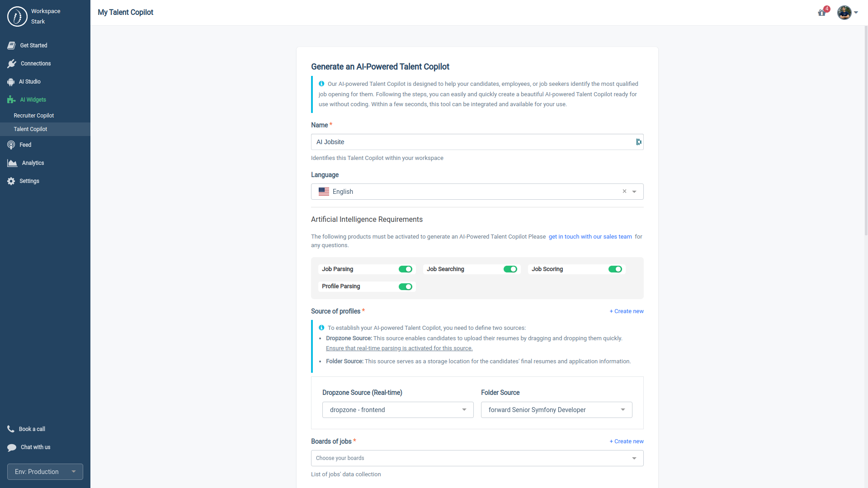The image size is (868, 488).
Task: Switch to Recruiter Copilot
Action: (x=33, y=115)
